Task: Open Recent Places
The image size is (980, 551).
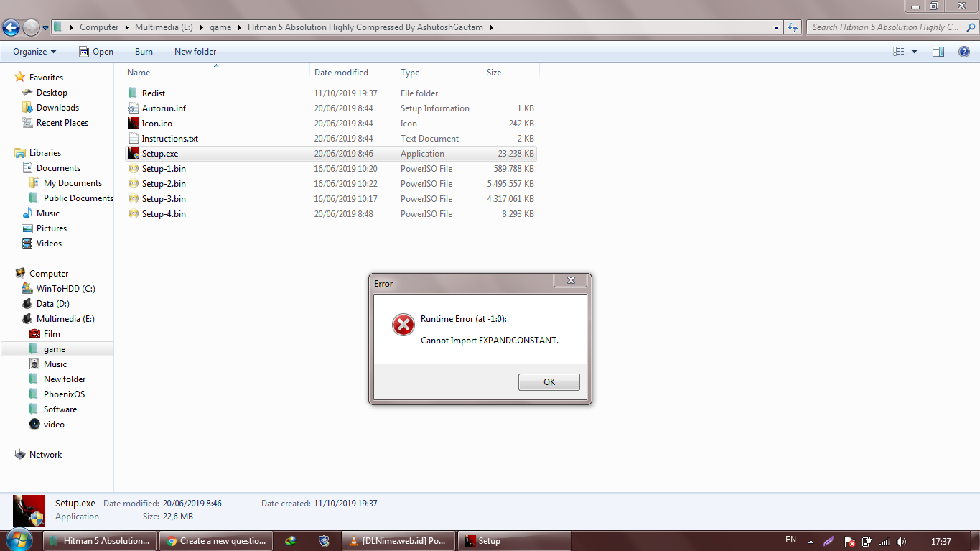Action: tap(62, 123)
